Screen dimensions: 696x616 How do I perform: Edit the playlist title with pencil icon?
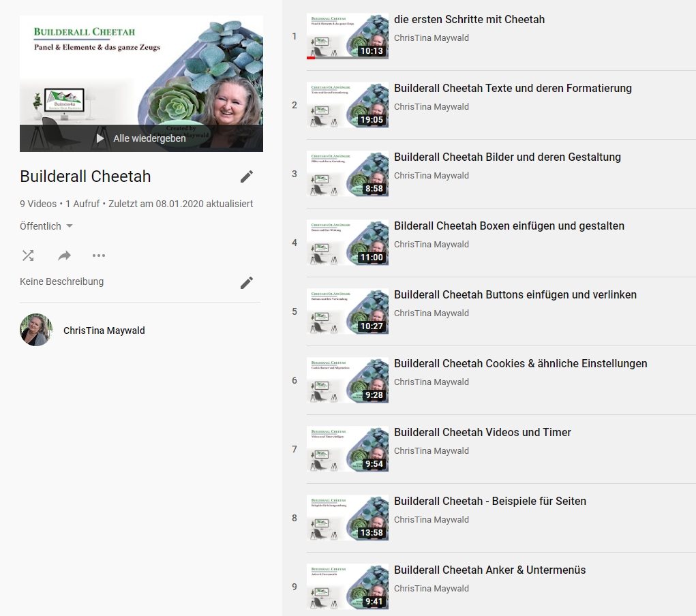click(x=247, y=176)
